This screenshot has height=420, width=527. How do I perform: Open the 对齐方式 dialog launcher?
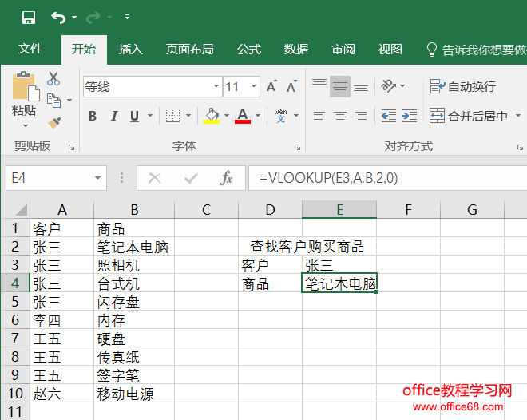[520, 147]
